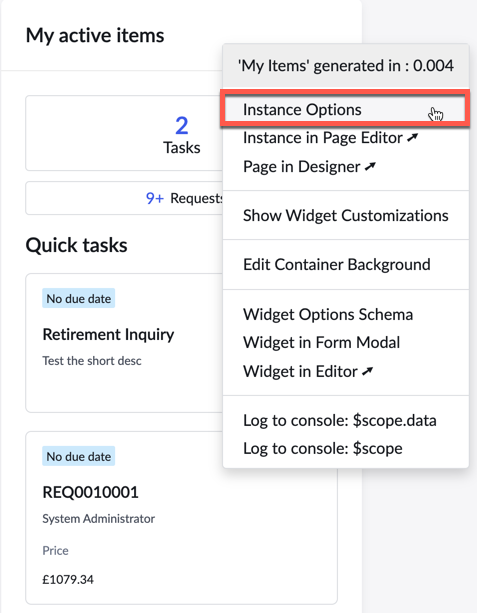The image size is (477, 613).
Task: Click the Price label
Action: tap(56, 550)
